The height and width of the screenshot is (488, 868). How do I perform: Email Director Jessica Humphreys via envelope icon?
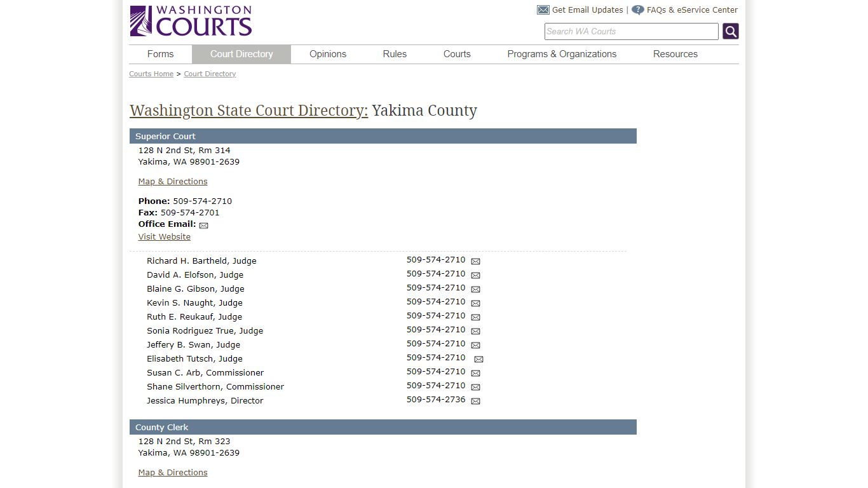475,401
